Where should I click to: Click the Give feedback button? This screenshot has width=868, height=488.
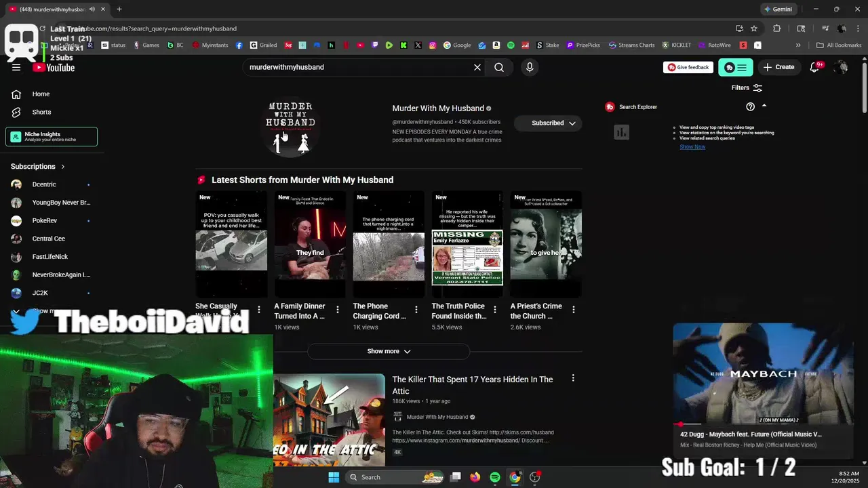pyautogui.click(x=688, y=67)
